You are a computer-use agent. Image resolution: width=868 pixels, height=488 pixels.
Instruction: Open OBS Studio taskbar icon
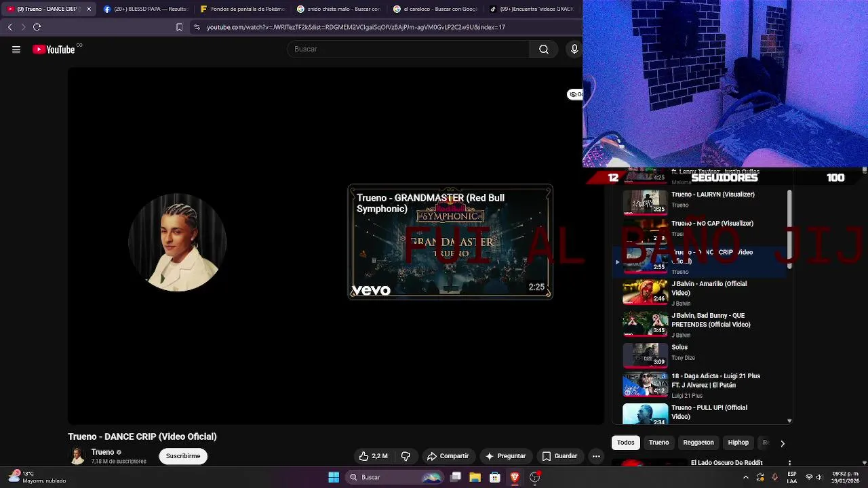click(535, 477)
